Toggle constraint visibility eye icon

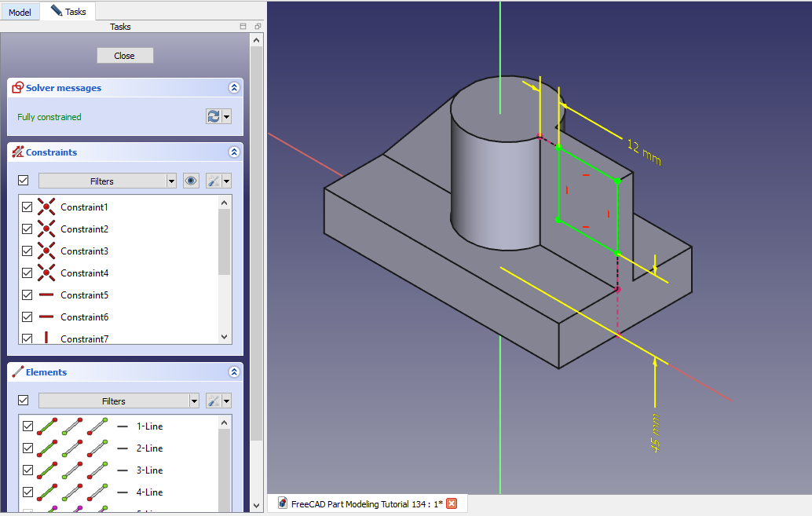[191, 181]
